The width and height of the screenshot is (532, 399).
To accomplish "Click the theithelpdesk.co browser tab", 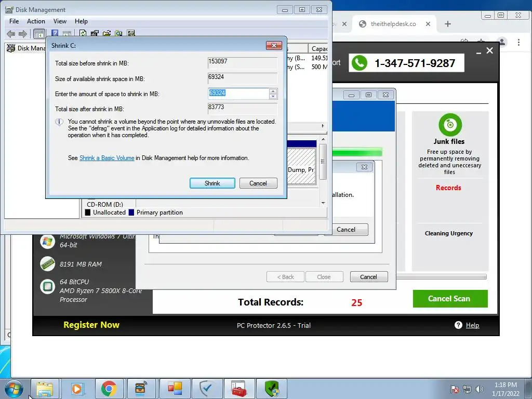I will click(x=393, y=24).
